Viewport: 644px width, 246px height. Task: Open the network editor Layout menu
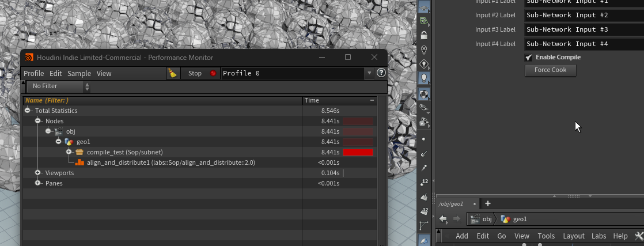(x=574, y=236)
